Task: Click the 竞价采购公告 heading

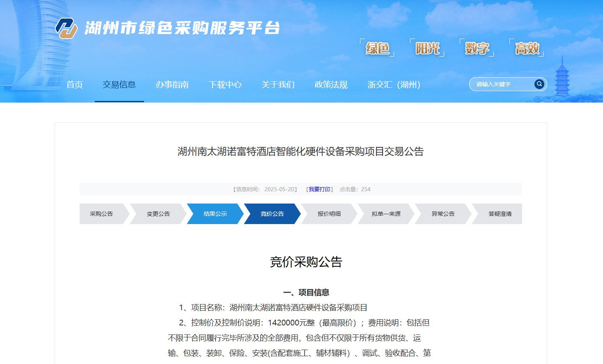Action: coord(306,262)
